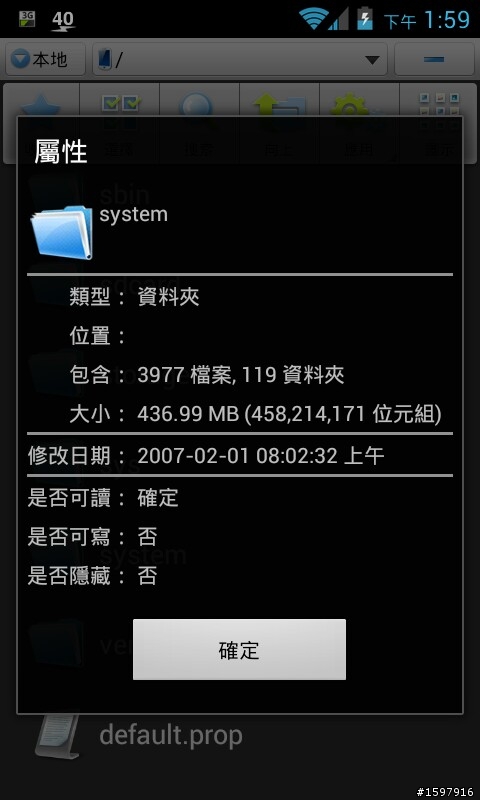Confirm the properties dialog with 確定

239,649
